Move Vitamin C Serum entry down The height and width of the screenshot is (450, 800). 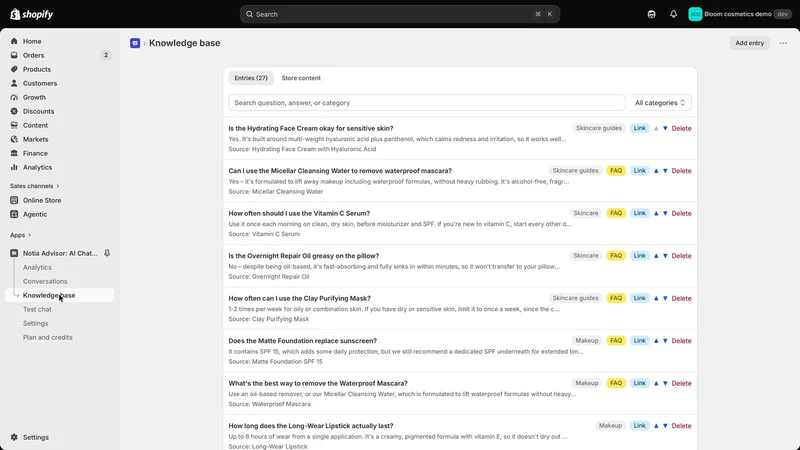[665, 213]
